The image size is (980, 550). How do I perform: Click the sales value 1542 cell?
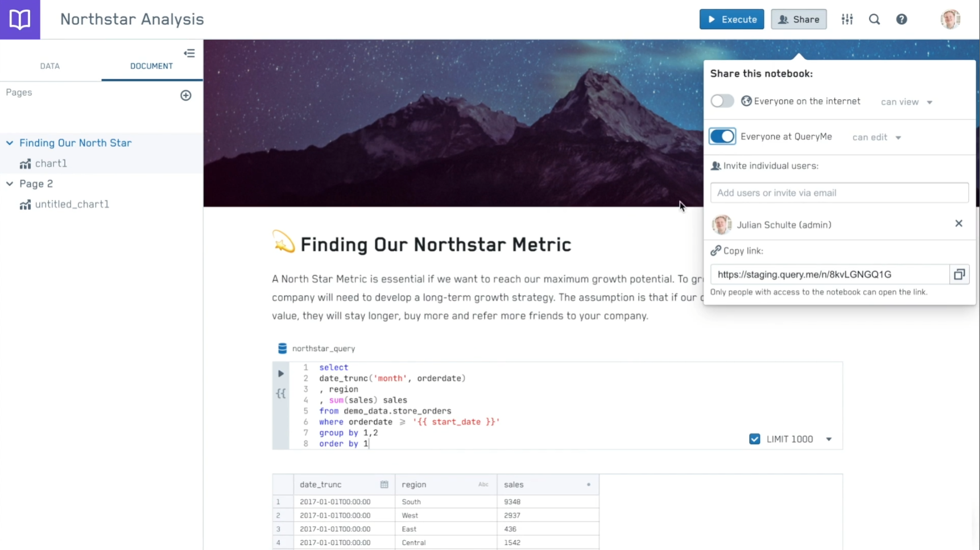[x=548, y=543]
